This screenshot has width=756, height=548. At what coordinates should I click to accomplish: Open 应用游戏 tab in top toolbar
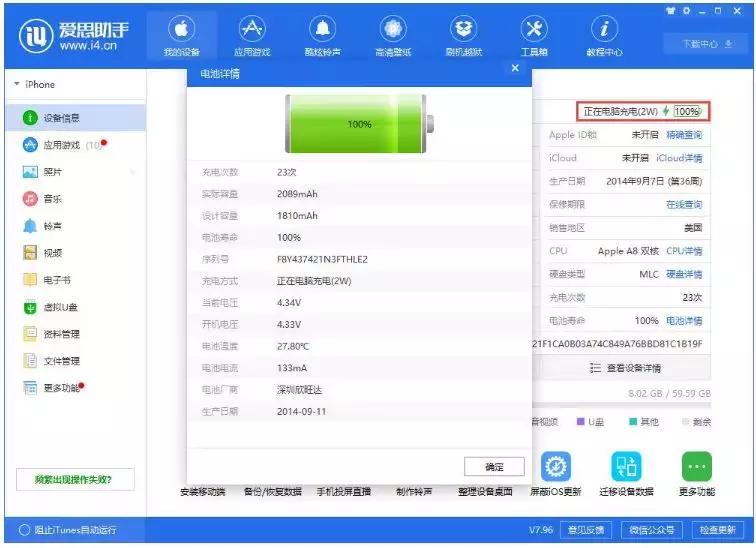click(x=252, y=36)
